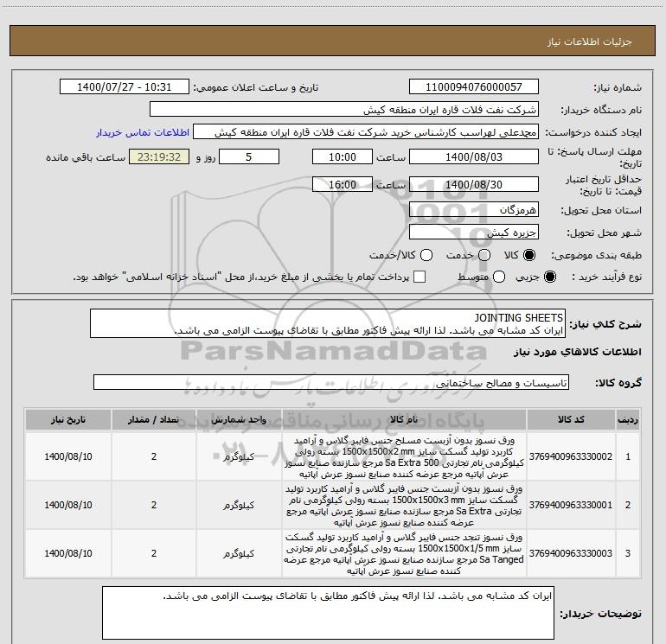666x644 pixels.
Task: Click the quantity 2 in row 1
Action: pos(154,456)
